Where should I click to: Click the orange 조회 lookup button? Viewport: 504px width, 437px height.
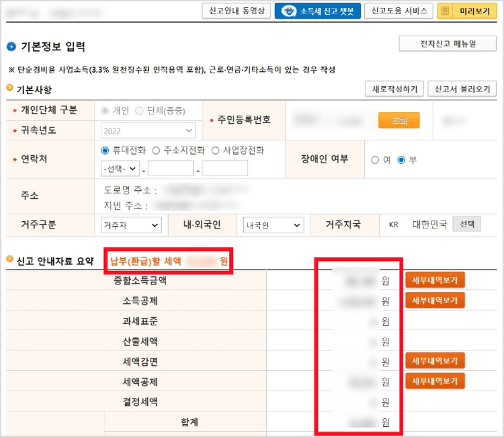point(399,120)
